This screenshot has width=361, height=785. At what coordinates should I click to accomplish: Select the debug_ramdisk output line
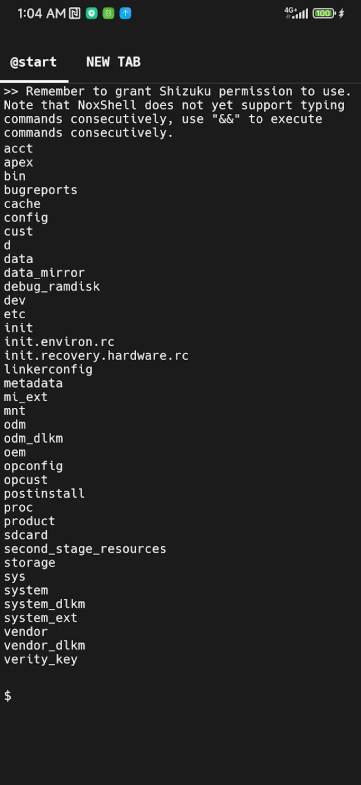[52, 286]
